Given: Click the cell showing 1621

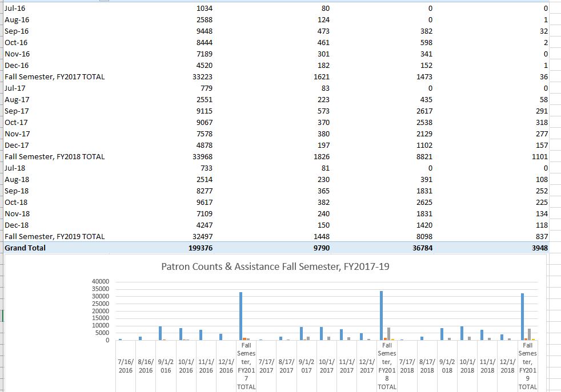Looking at the screenshot, I should coord(321,77).
